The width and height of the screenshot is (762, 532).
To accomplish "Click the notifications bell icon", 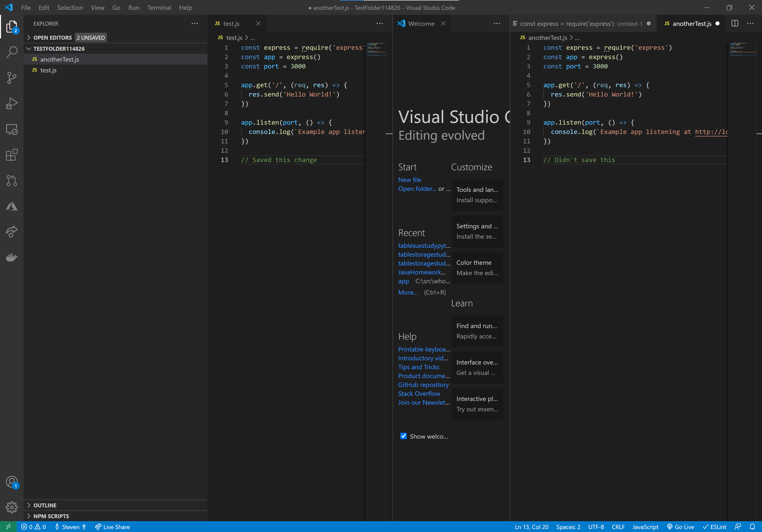I will [x=753, y=527].
